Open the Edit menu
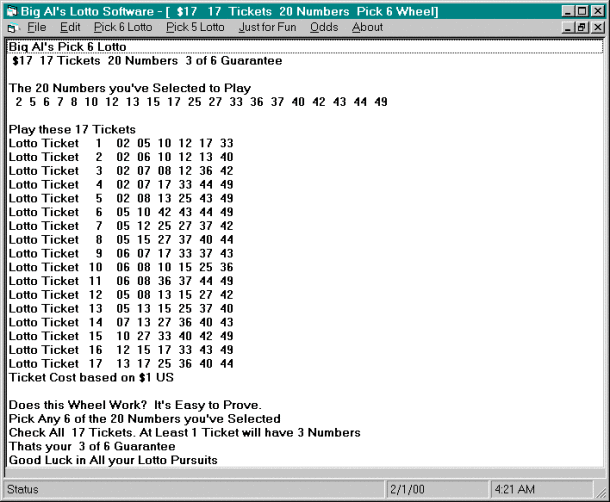 70,27
